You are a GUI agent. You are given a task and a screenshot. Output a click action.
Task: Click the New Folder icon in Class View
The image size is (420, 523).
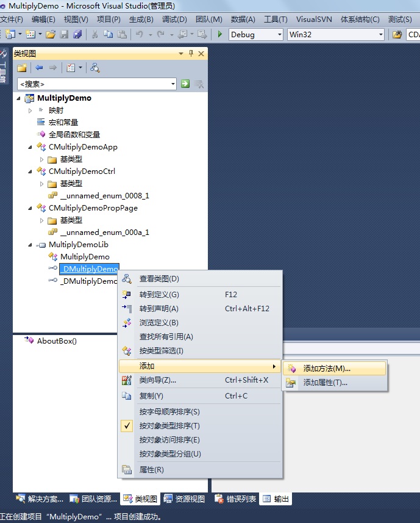coord(22,68)
